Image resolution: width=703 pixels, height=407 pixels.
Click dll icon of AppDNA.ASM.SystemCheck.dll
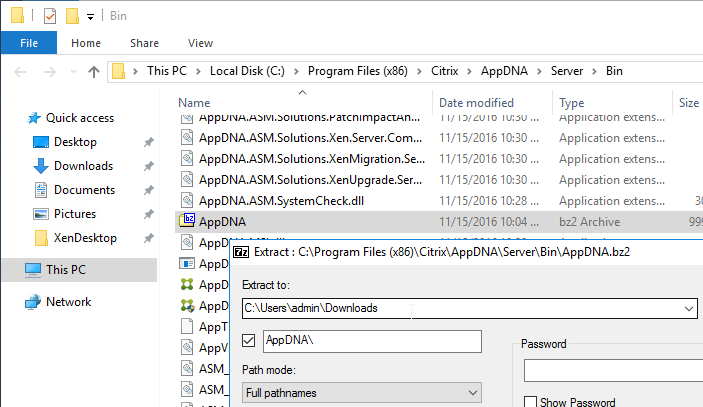click(x=187, y=200)
